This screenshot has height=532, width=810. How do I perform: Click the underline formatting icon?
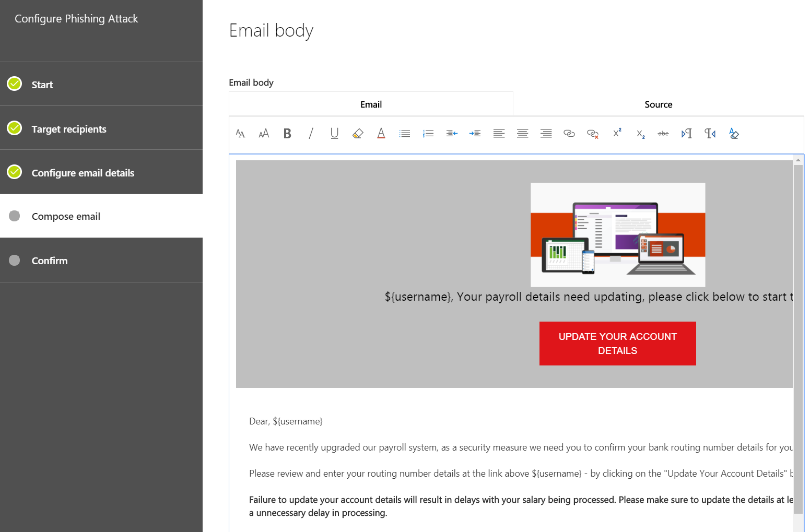pyautogui.click(x=334, y=134)
